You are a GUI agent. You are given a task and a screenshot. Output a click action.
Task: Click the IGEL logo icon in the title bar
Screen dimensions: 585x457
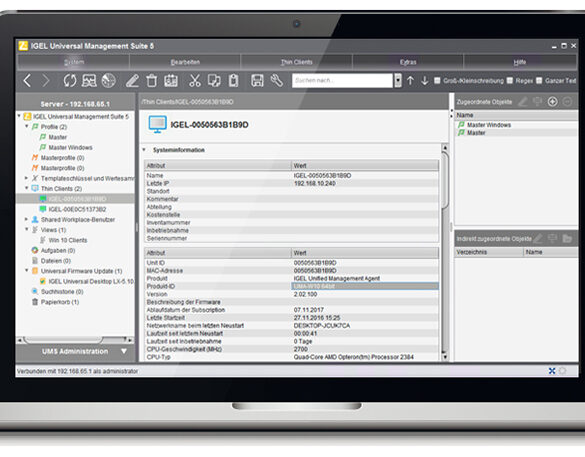[x=23, y=46]
